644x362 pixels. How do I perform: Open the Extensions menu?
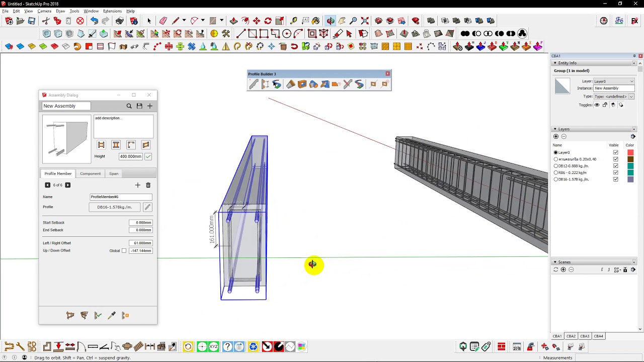[x=112, y=11]
